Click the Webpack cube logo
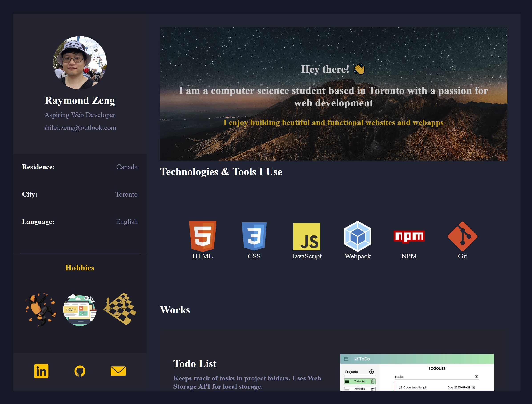This screenshot has width=532, height=404. [x=358, y=236]
